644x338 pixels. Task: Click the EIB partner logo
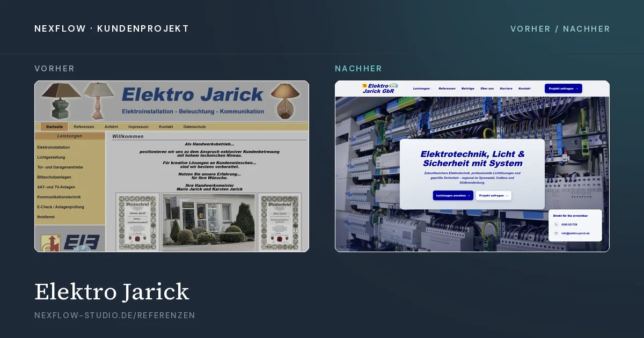pos(82,243)
